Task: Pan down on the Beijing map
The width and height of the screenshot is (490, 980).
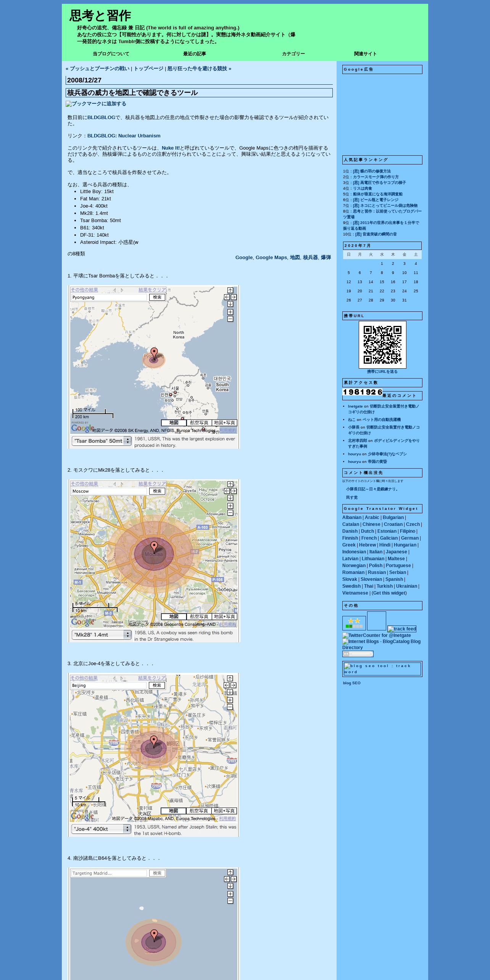Action: click(230, 692)
